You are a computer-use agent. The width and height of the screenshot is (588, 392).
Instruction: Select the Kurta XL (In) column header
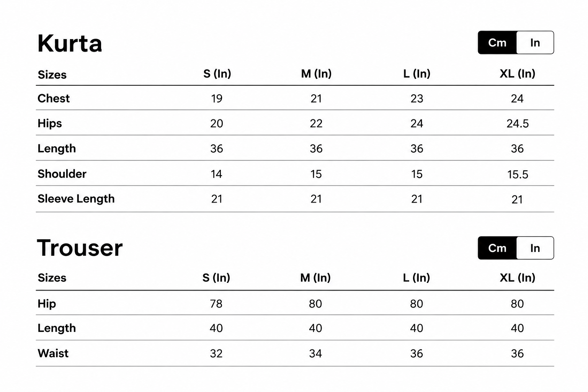click(x=517, y=73)
